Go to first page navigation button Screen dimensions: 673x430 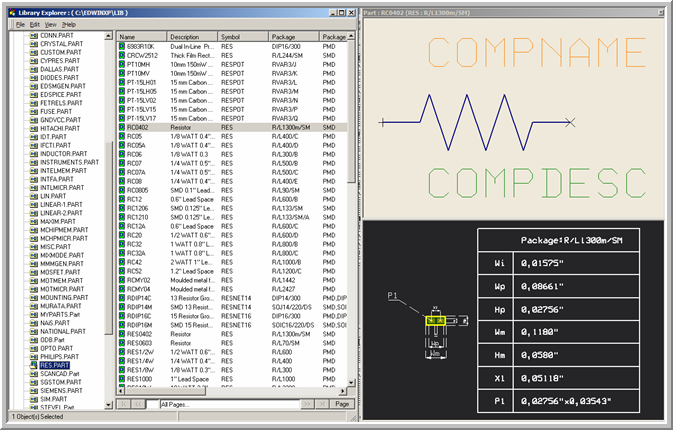[x=124, y=404]
